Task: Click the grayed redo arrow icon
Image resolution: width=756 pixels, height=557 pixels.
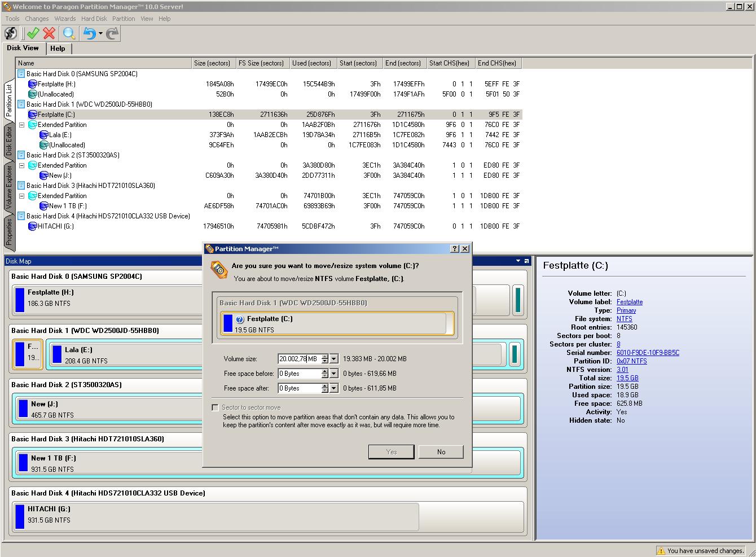Action: (112, 33)
